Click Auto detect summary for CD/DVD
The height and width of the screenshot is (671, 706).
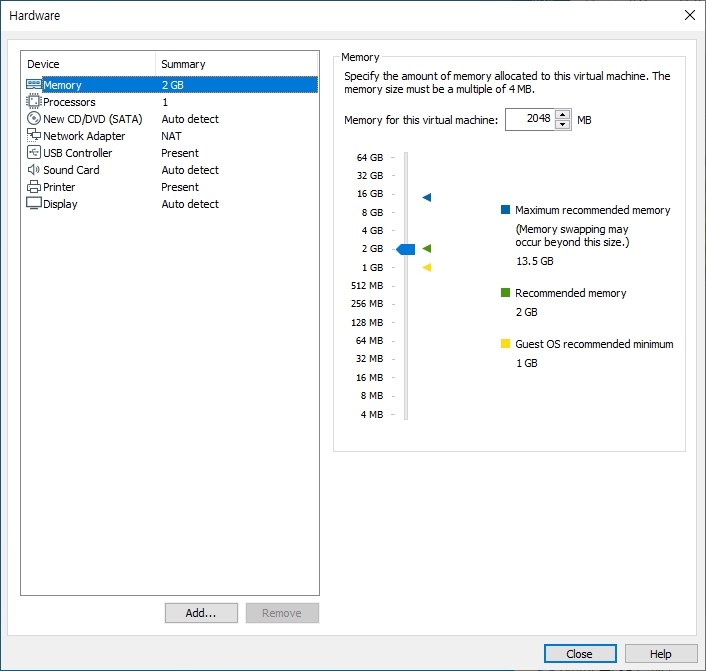click(190, 119)
